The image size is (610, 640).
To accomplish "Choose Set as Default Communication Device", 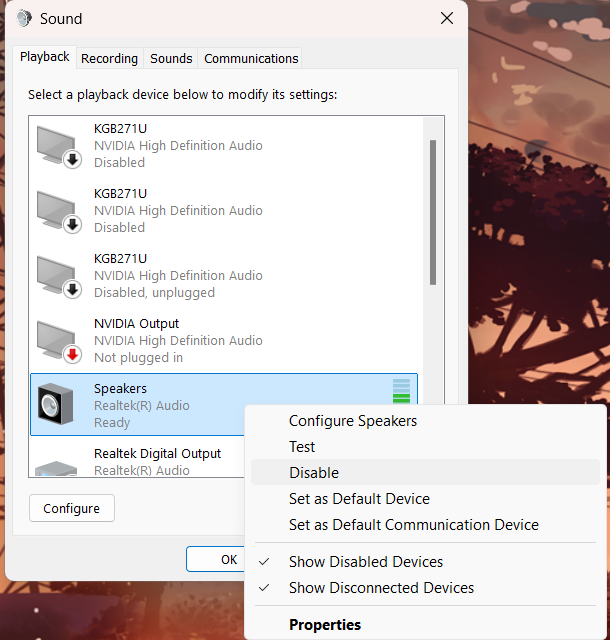I will point(425,524).
